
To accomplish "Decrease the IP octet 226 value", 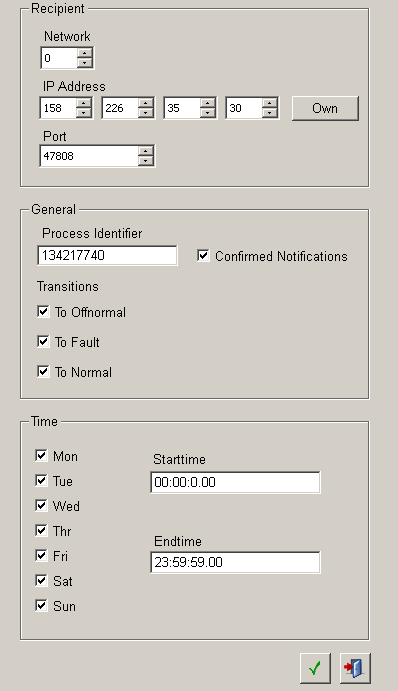I will click(x=146, y=113).
